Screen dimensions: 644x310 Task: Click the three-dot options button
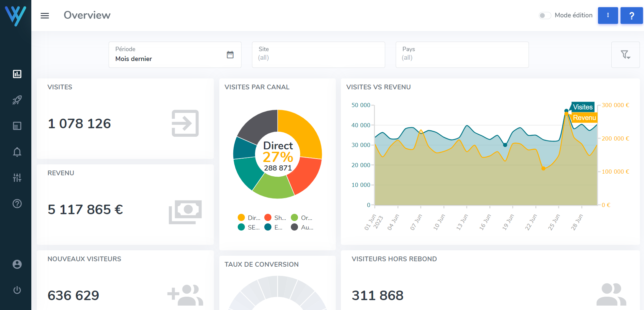pos(608,15)
